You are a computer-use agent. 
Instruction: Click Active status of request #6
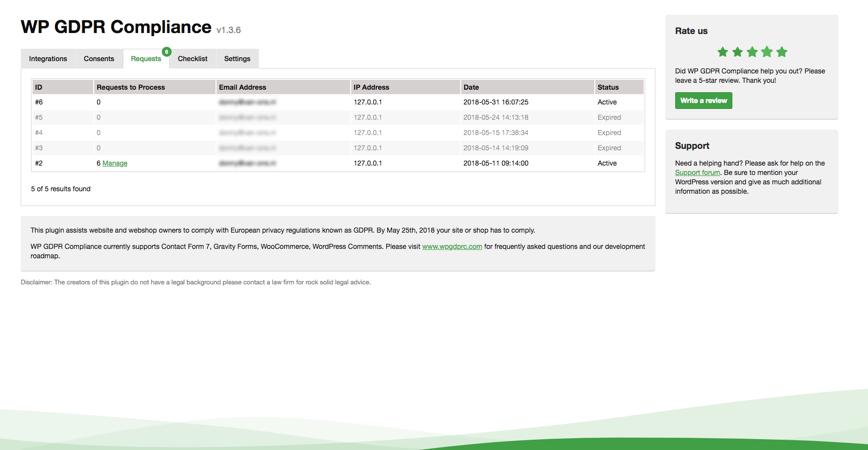(607, 102)
